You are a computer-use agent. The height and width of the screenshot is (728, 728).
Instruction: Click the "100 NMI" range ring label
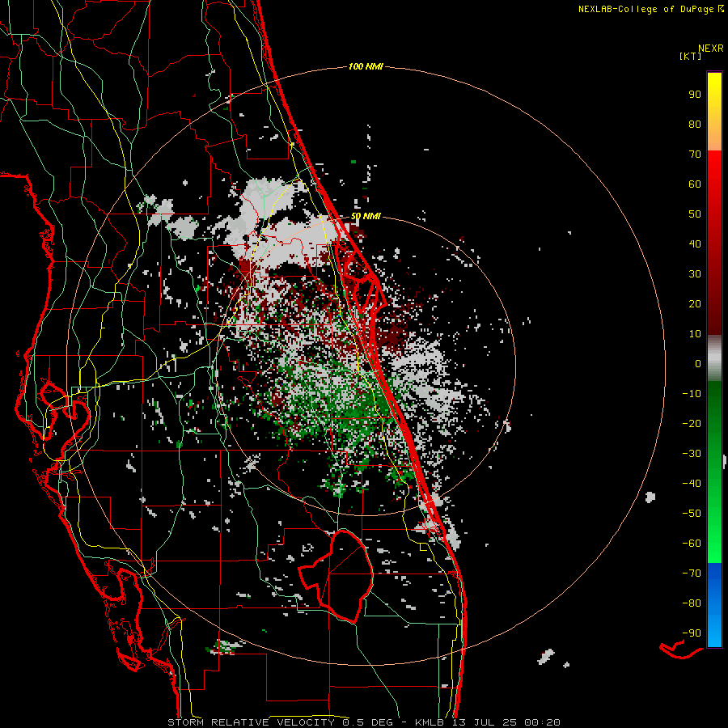tap(366, 67)
